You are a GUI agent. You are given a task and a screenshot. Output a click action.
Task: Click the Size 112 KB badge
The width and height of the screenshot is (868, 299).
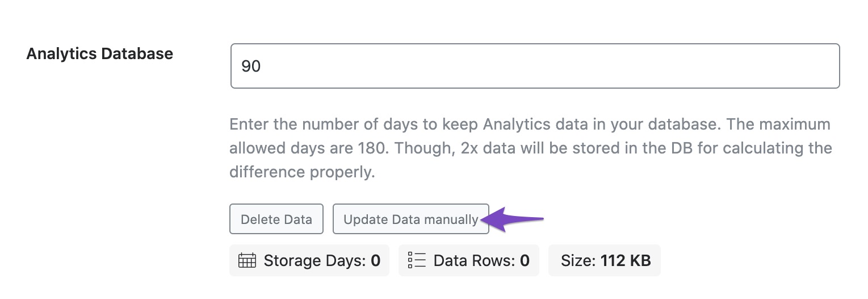pyautogui.click(x=605, y=261)
